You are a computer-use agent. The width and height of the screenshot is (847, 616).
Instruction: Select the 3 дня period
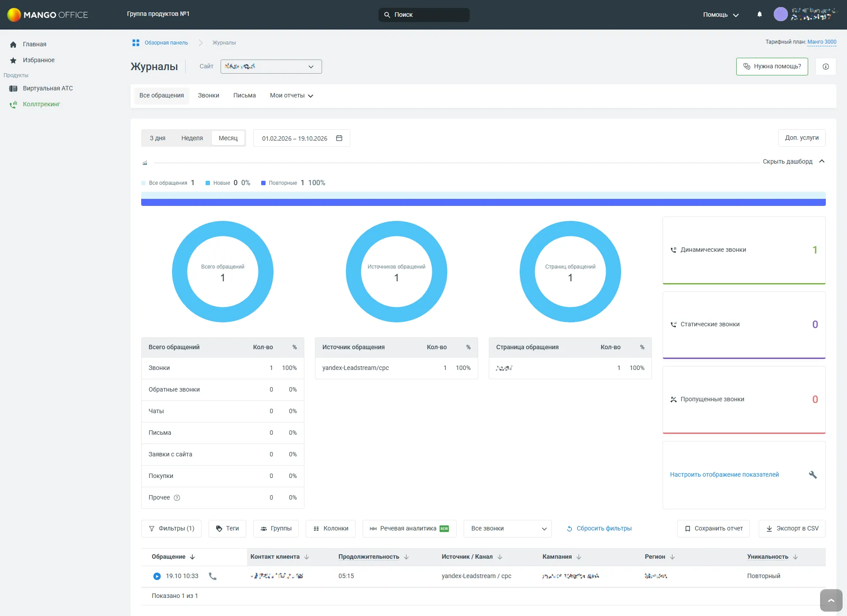157,138
